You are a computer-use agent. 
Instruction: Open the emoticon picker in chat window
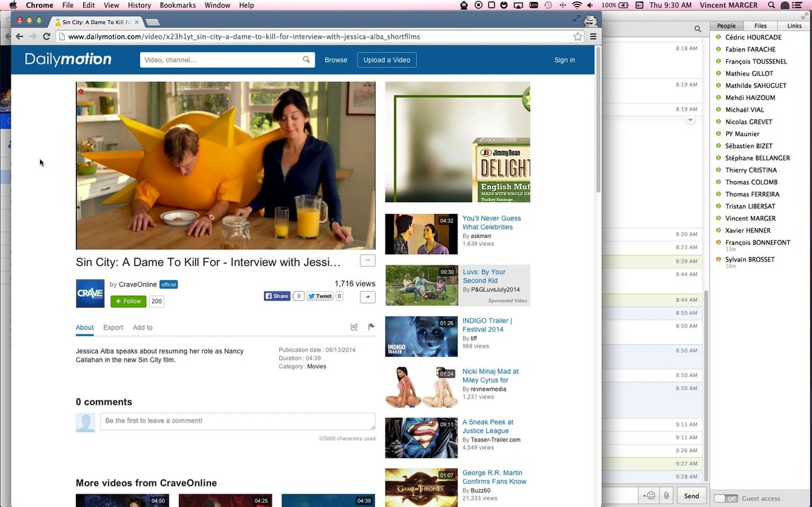click(650, 496)
